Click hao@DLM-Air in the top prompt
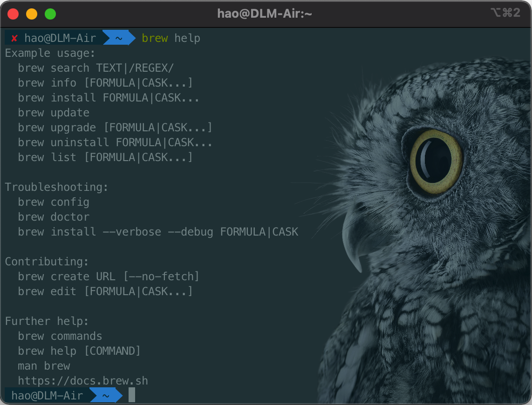The image size is (532, 405). (x=61, y=38)
